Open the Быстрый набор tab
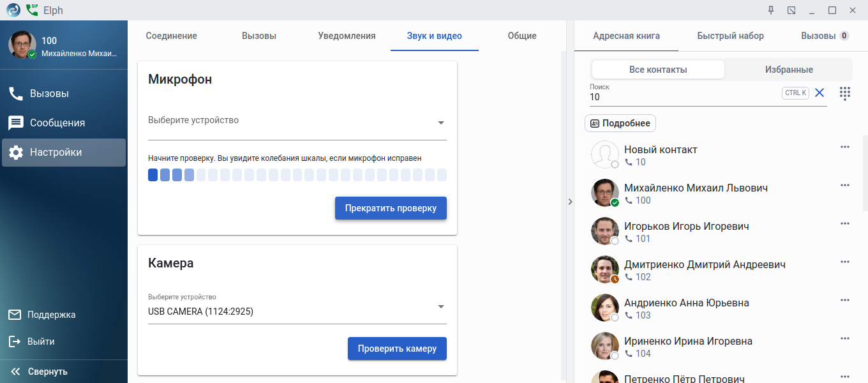The height and width of the screenshot is (383, 868). click(x=730, y=36)
